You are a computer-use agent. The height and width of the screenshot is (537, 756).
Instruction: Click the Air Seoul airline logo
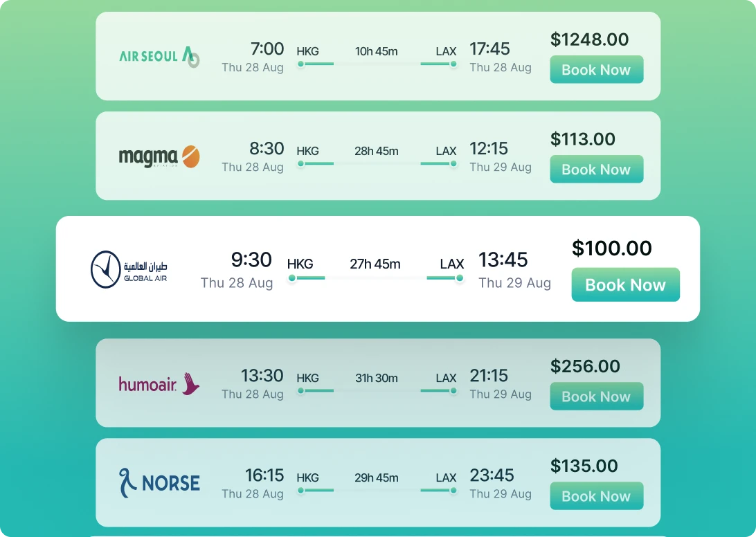tap(158, 57)
